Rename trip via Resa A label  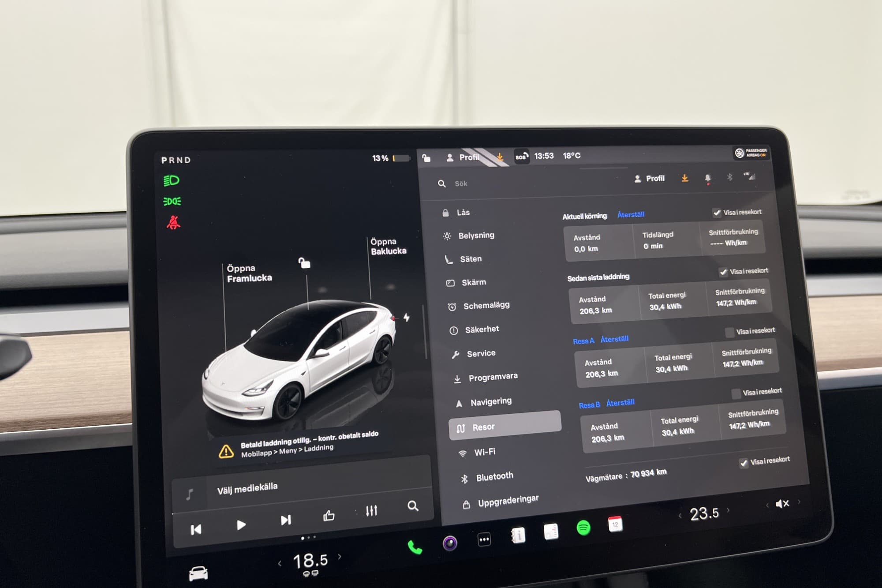pos(583,341)
